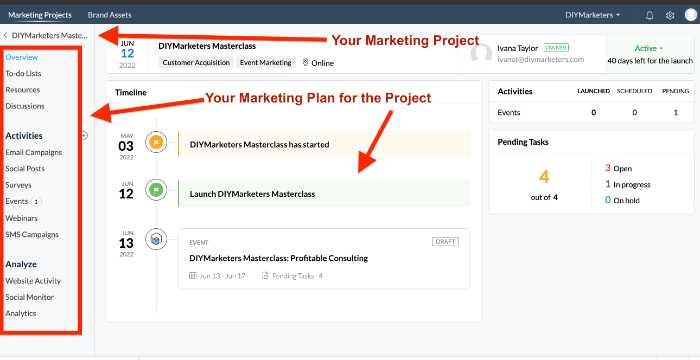Screen dimensions: 700x360
Task: Click the back arrow beside DIYMarketers Masterclass
Action: [5, 35]
